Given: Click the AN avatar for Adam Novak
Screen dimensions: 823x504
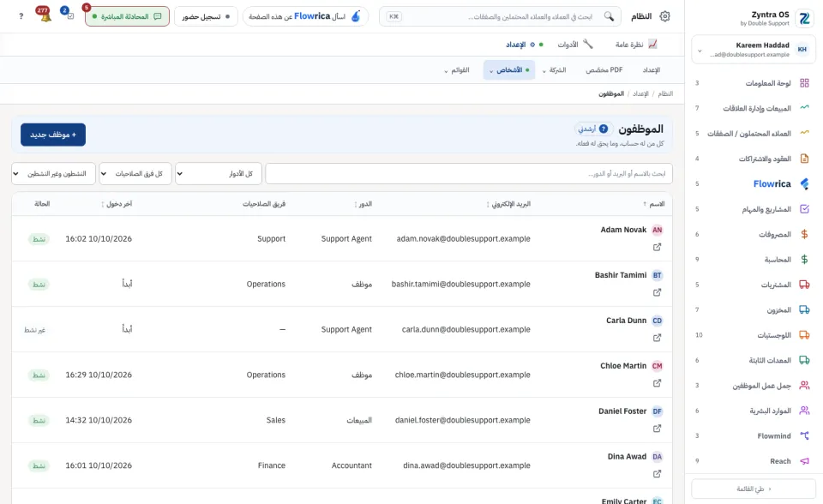Looking at the screenshot, I should (658, 230).
